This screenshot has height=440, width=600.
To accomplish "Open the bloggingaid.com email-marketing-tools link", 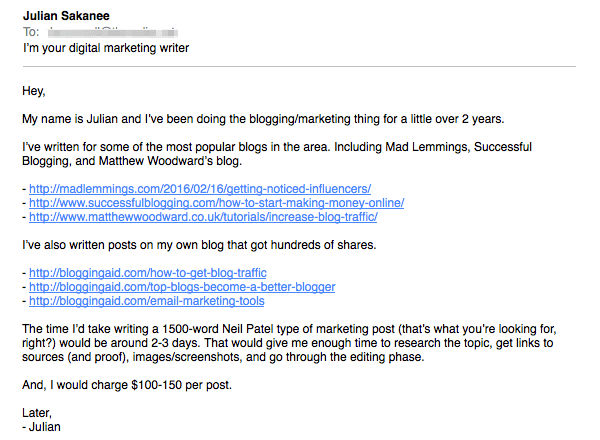I will 147,301.
